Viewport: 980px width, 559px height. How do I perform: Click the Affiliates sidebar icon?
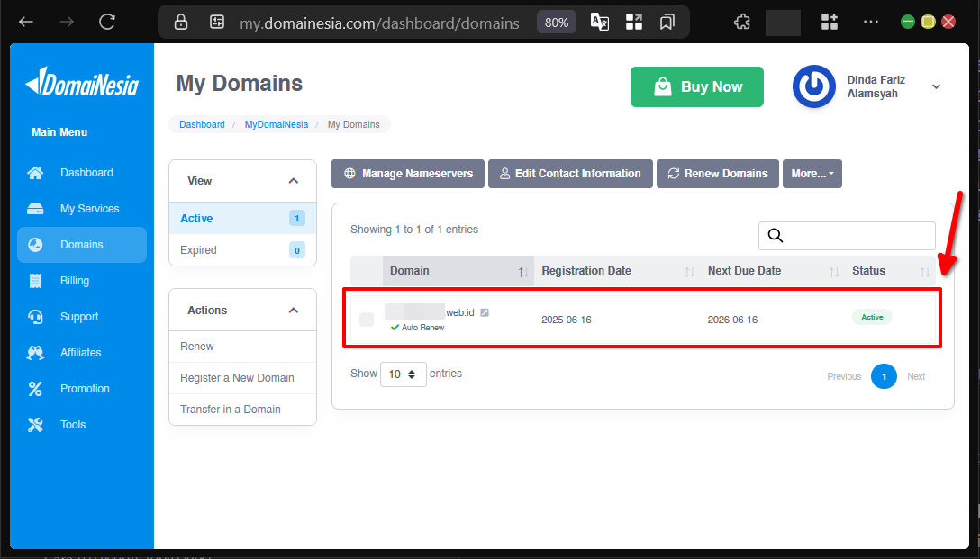35,352
